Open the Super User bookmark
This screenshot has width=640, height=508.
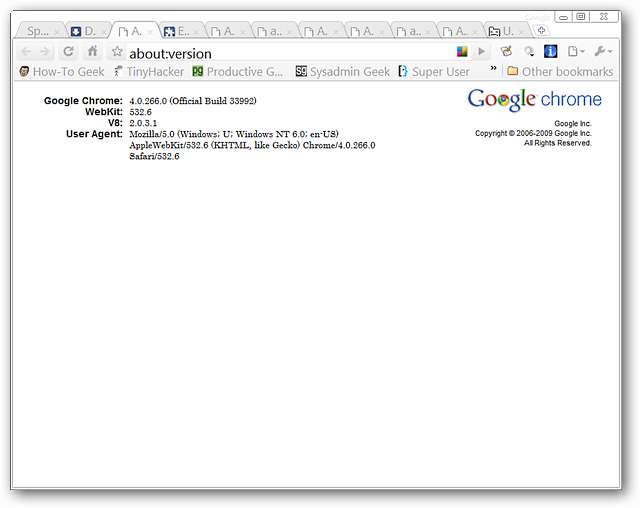coord(434,72)
